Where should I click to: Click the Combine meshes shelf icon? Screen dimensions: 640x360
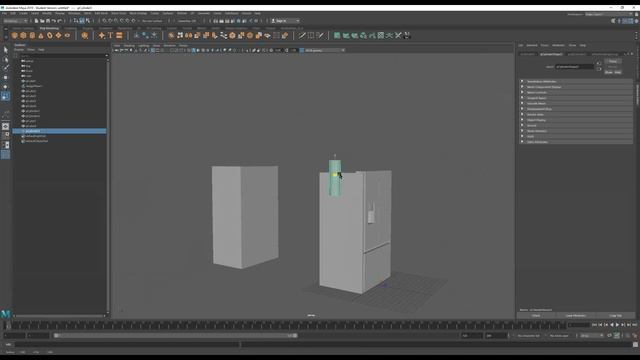pyautogui.click(x=171, y=36)
